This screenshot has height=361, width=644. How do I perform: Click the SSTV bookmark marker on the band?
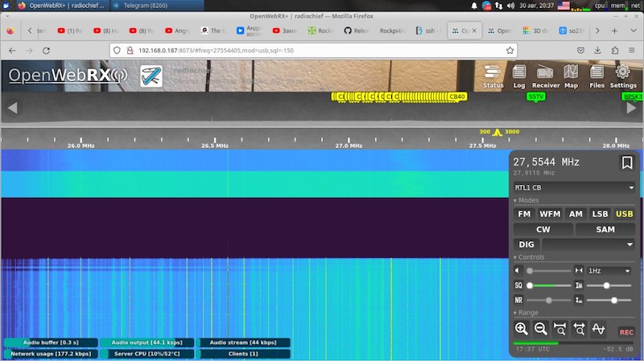click(535, 96)
